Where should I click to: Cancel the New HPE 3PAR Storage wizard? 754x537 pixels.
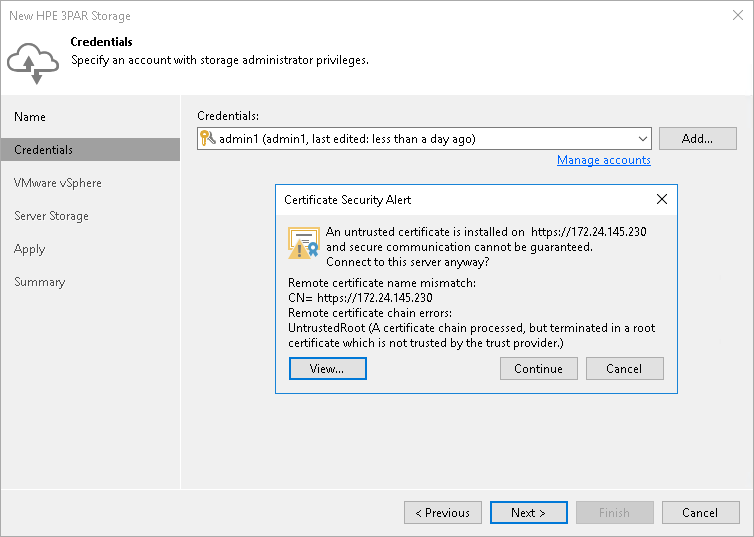[701, 513]
